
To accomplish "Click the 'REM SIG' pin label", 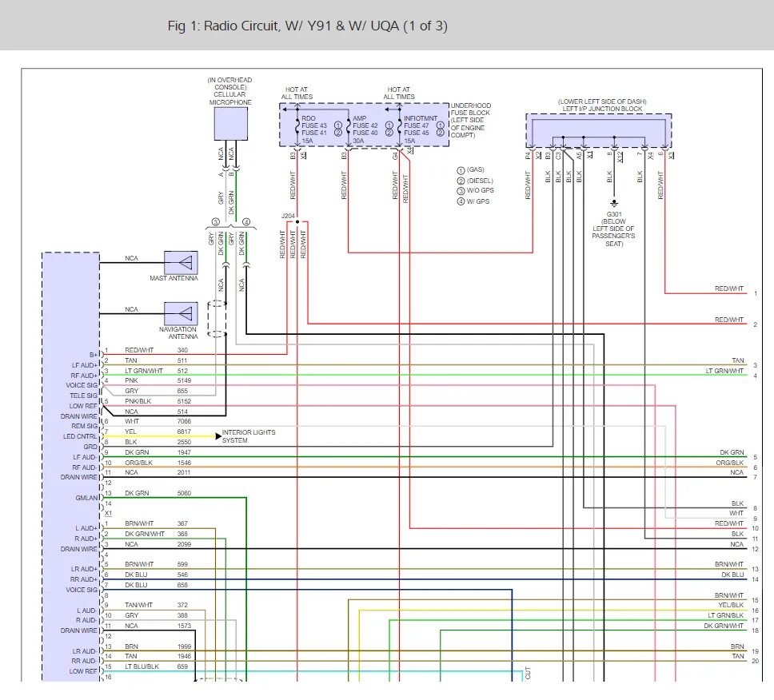I will pyautogui.click(x=85, y=426).
